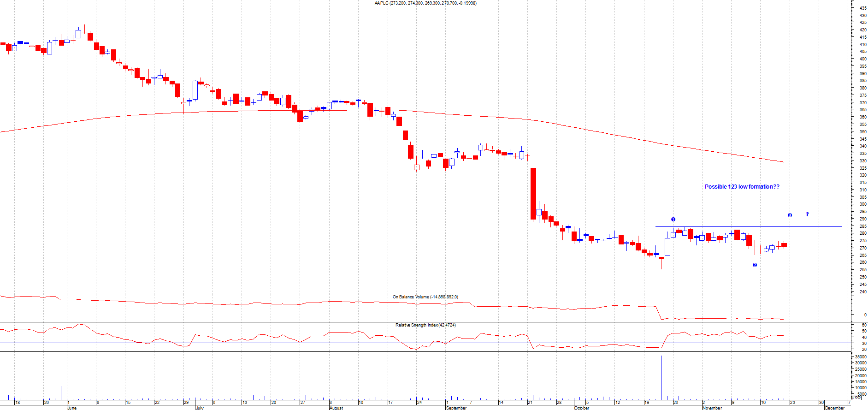868x410 pixels.
Task: Click the 'Possible 123 low formation??' text annotation
Action: pos(742,187)
